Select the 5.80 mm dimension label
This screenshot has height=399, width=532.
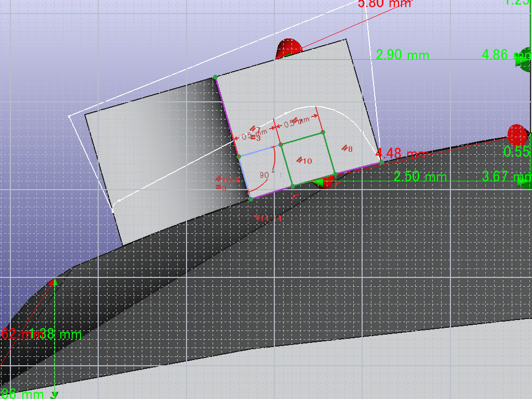[384, 4]
